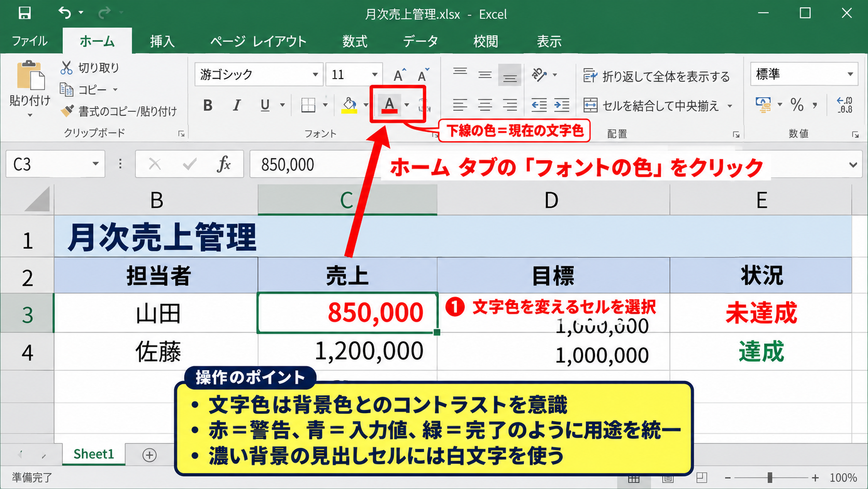Expand the 貼り付け options arrow
This screenshot has height=489, width=868.
[x=30, y=115]
